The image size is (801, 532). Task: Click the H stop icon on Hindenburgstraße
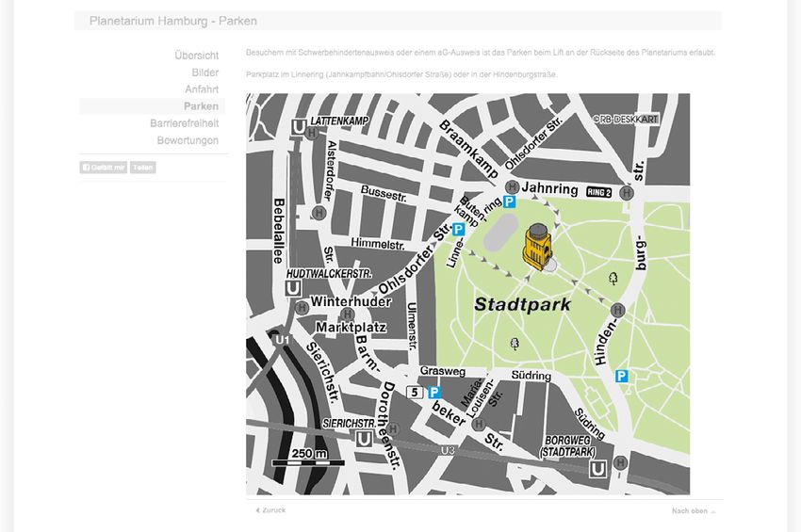tap(617, 310)
